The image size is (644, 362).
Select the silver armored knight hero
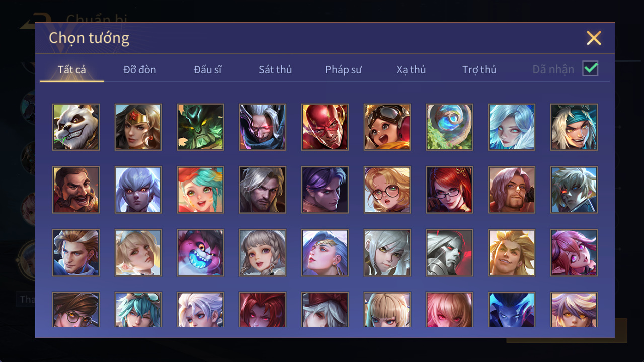click(x=450, y=253)
